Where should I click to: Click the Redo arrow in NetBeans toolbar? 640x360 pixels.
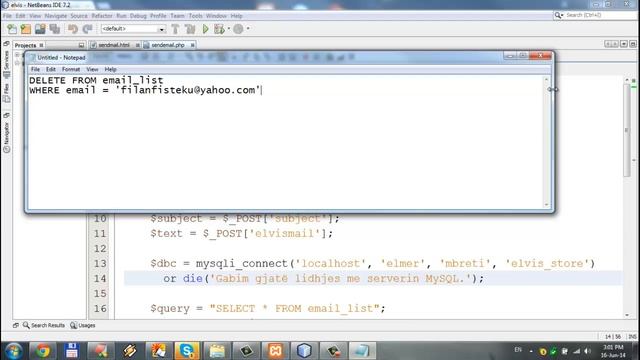tap(87, 29)
